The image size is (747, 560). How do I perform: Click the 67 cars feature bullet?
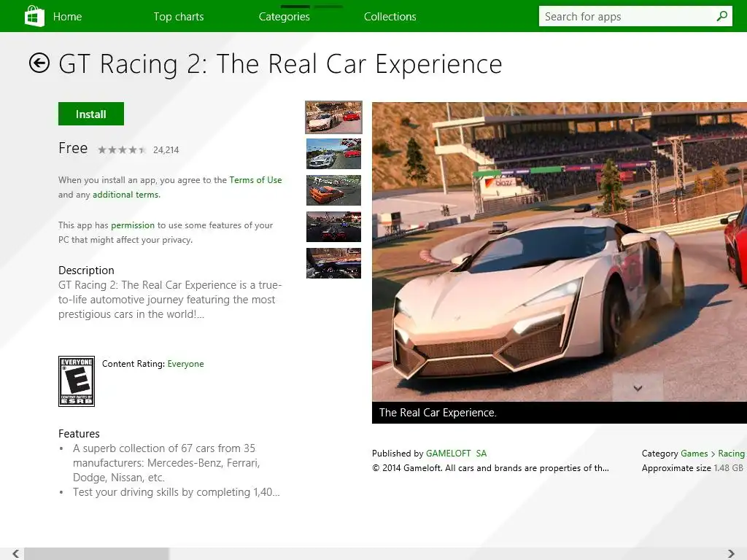pos(166,463)
